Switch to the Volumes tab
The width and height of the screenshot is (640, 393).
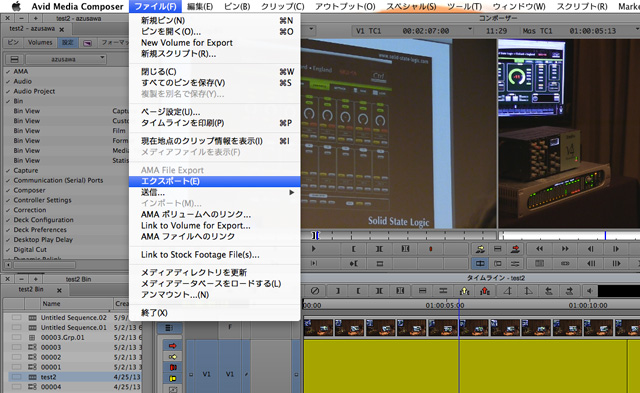click(x=40, y=42)
